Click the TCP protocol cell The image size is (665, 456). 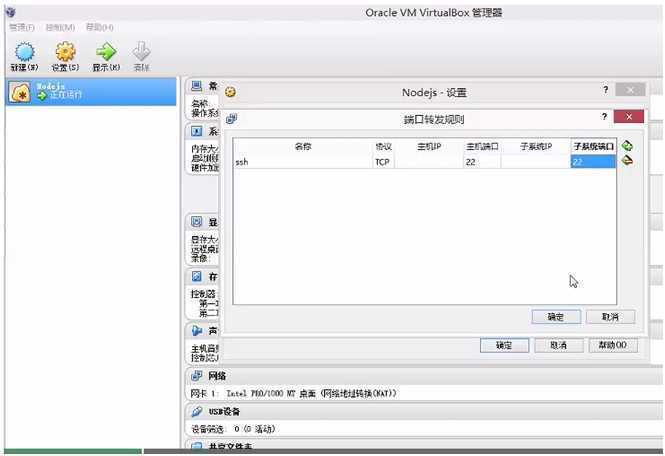[x=383, y=162]
